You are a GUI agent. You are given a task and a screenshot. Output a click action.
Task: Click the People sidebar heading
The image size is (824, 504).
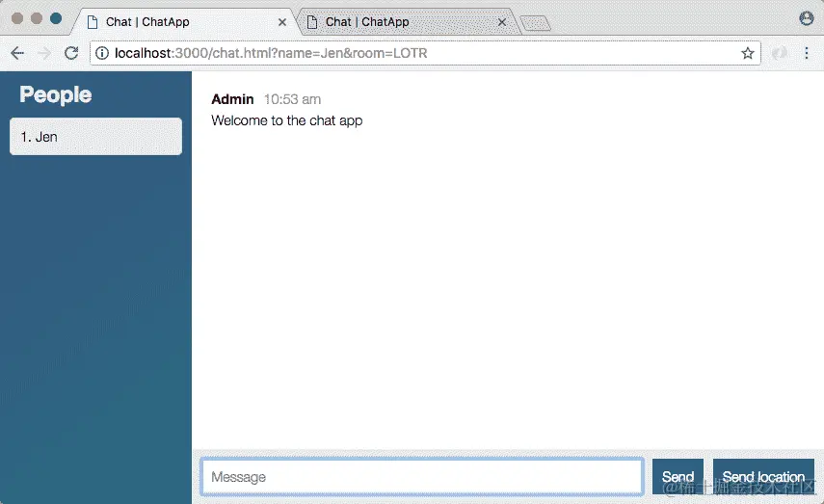[56, 94]
